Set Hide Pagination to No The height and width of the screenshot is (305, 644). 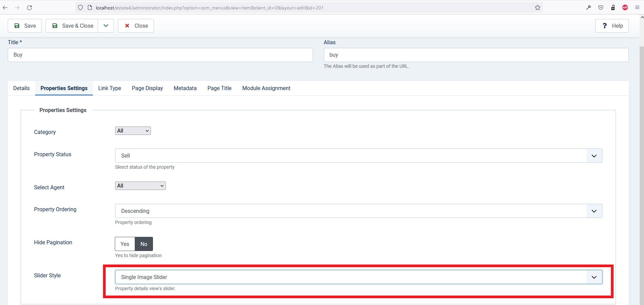(144, 244)
